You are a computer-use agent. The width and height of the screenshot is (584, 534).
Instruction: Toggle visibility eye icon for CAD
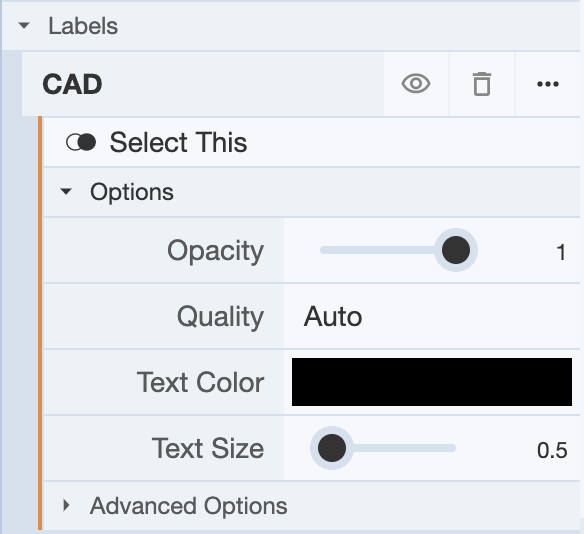pyautogui.click(x=416, y=84)
